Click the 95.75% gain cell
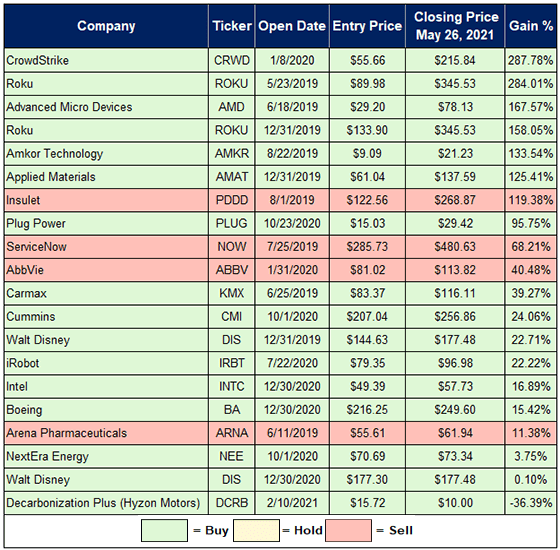This screenshot has height=550, width=560. pos(531,223)
